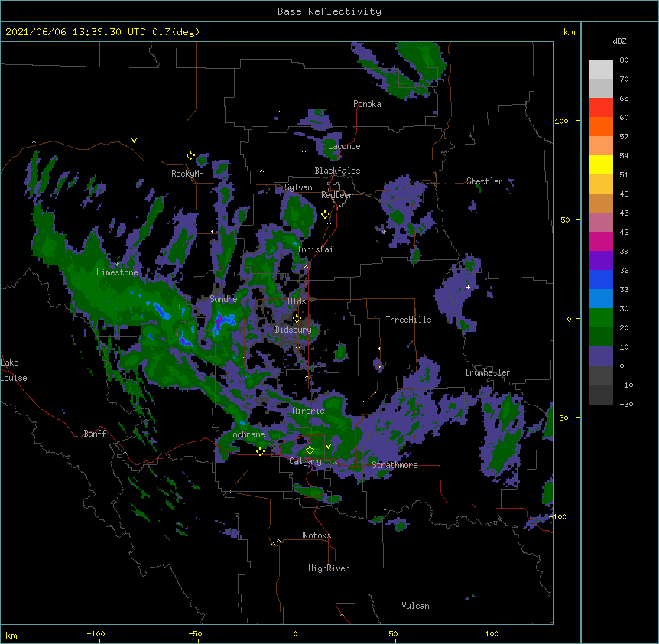Viewport: 659px width, 644px height.
Task: Pick the royal blue swatch near 36 in legend
Action: (x=601, y=279)
